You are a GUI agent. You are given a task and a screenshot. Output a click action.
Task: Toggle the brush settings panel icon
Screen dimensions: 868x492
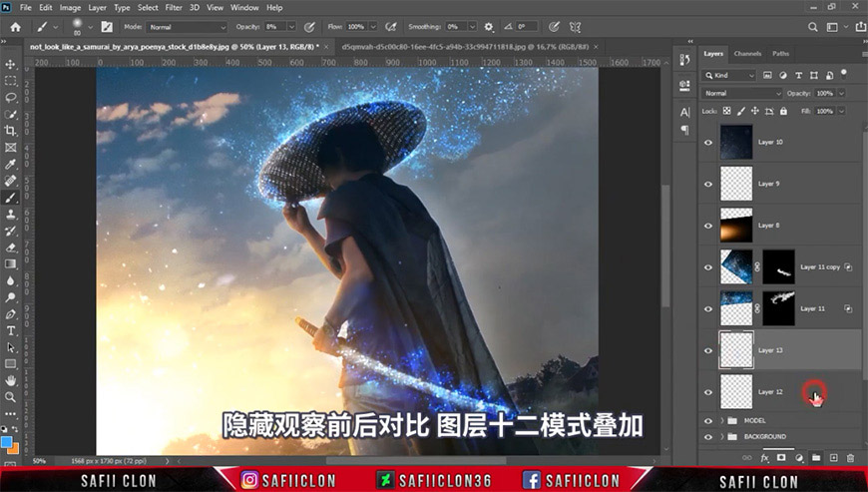tap(107, 27)
